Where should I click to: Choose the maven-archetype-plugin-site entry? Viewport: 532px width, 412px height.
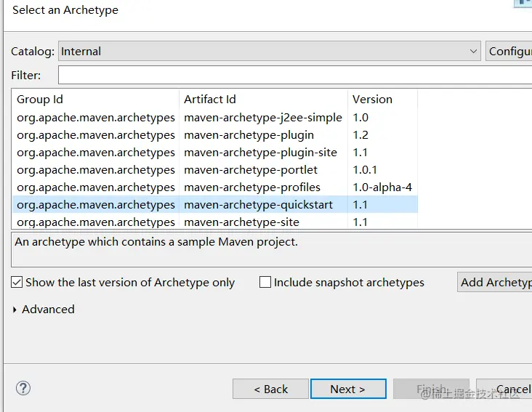[x=260, y=153]
